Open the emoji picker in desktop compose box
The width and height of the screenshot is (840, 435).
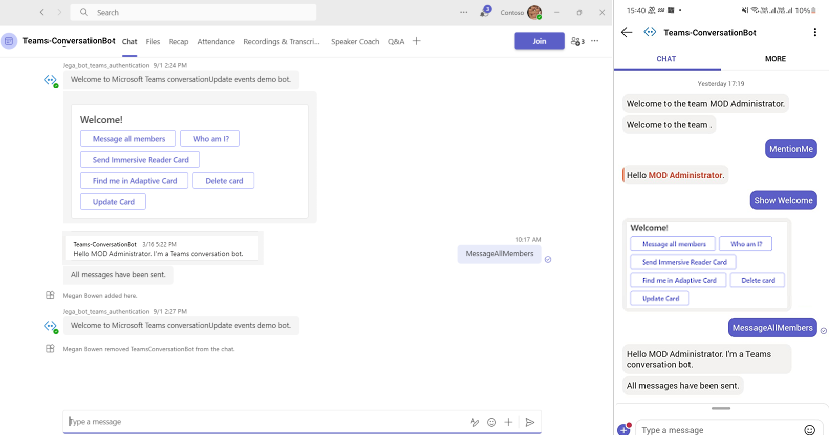[x=491, y=422]
